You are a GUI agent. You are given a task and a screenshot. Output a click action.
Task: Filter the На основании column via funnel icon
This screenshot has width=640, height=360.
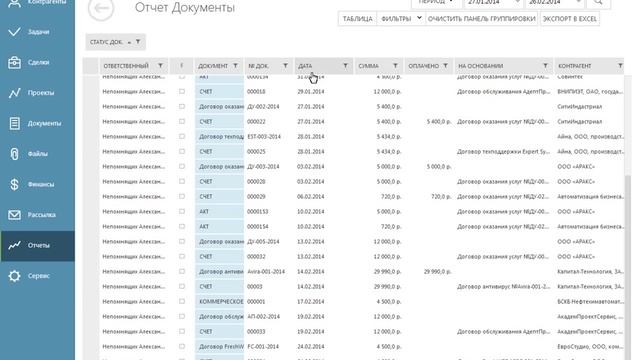pos(545,66)
